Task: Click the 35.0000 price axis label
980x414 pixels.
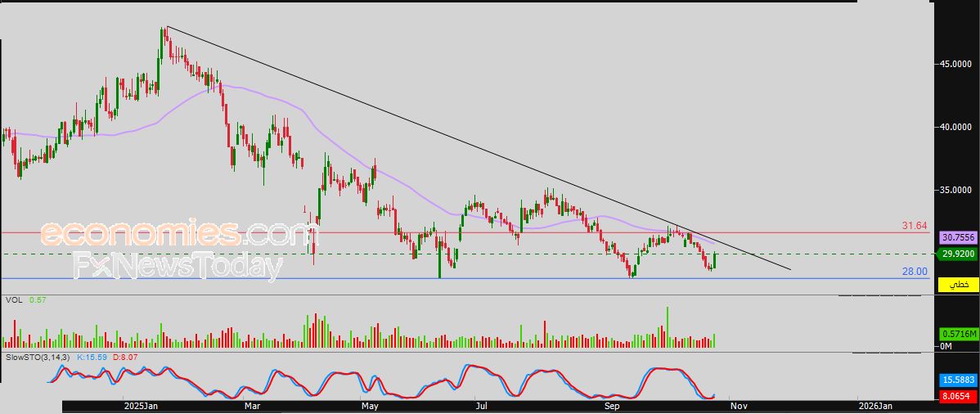Action: point(956,190)
